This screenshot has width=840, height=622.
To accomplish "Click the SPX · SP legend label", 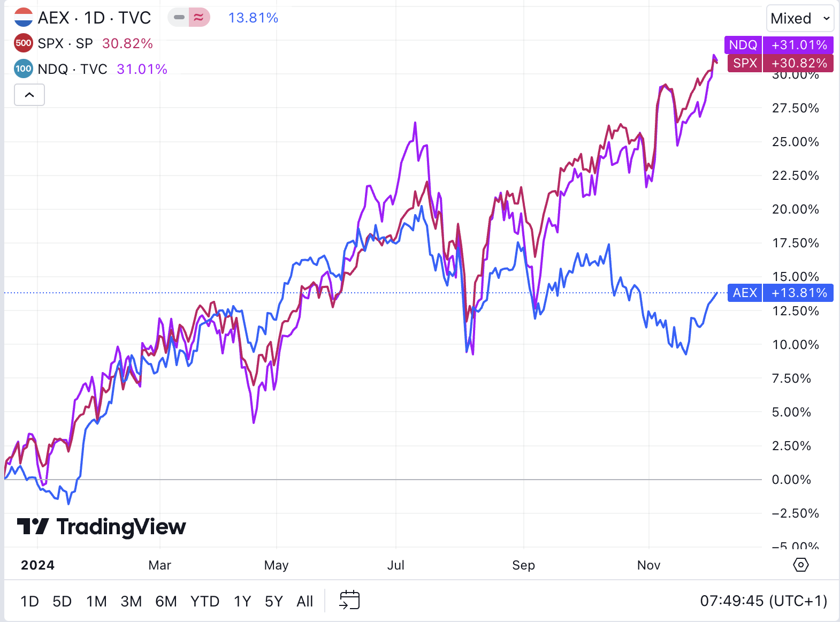I will pos(65,43).
